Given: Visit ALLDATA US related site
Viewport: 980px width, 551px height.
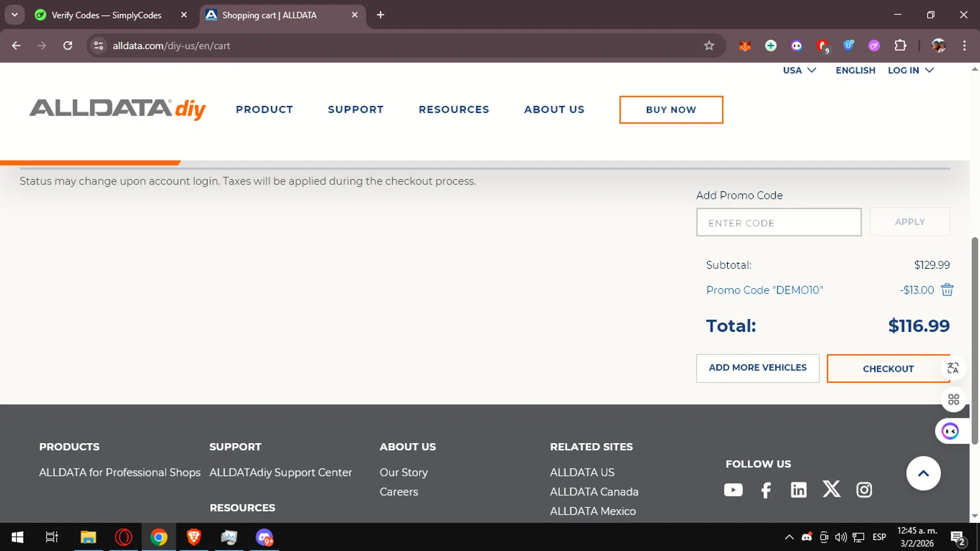Looking at the screenshot, I should click(582, 472).
